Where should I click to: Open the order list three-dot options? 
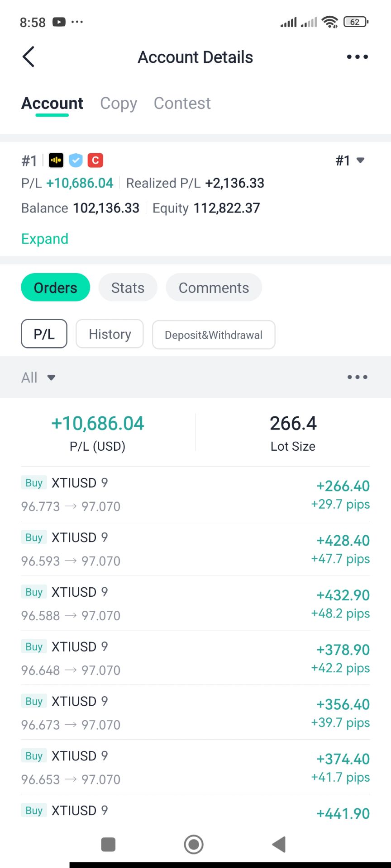pos(357,377)
